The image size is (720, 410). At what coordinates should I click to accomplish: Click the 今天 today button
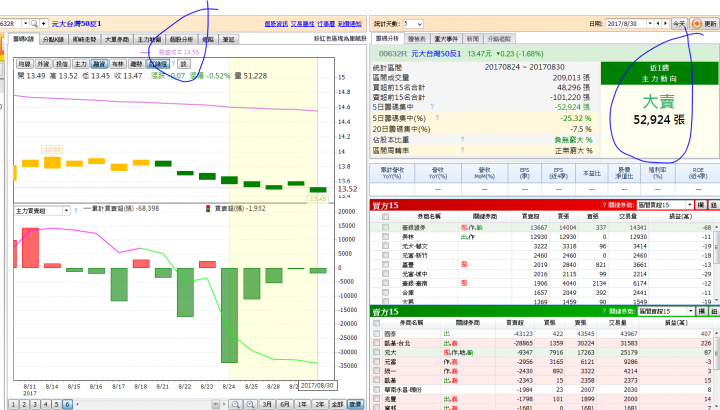click(x=679, y=24)
